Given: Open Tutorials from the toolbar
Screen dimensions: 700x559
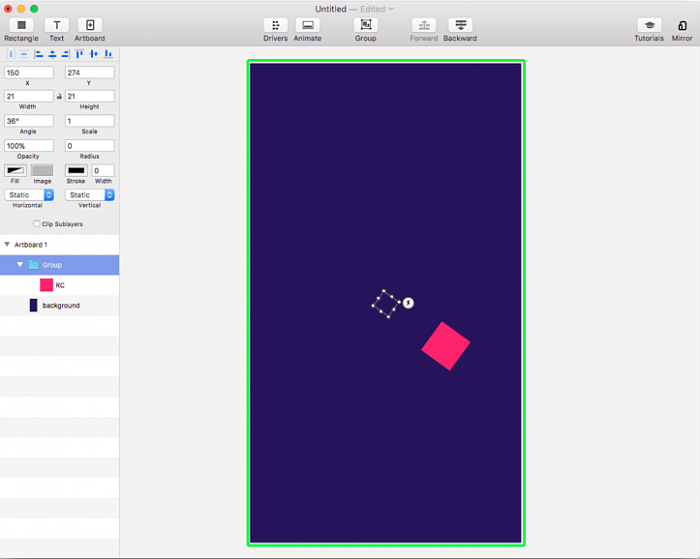Looking at the screenshot, I should 649,25.
